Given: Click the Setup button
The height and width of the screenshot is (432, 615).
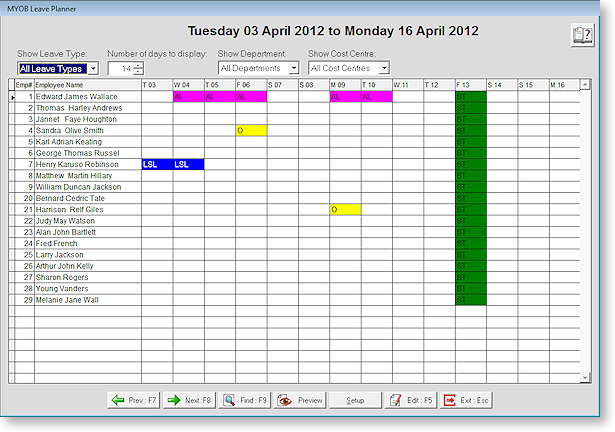Looking at the screenshot, I should (355, 399).
